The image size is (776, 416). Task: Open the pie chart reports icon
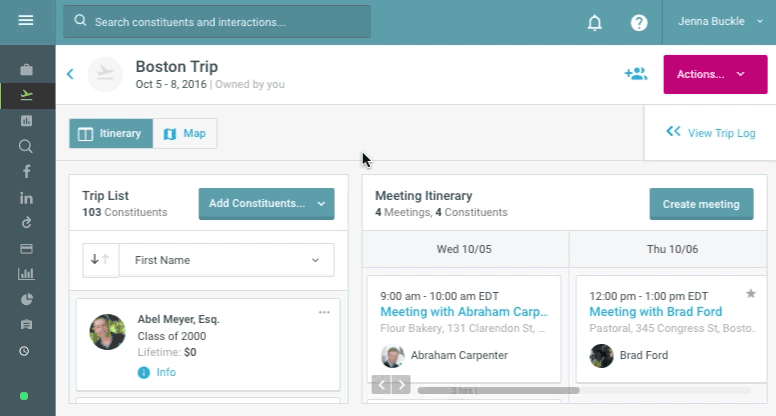tap(26, 299)
